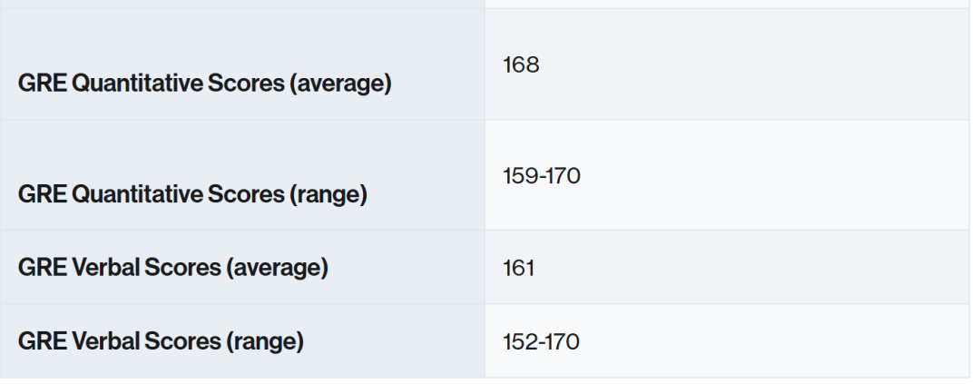Screen dimensions: 980x384
Task: Select the "GRE Quantitative Scores (range)" row label
Action: (x=191, y=196)
